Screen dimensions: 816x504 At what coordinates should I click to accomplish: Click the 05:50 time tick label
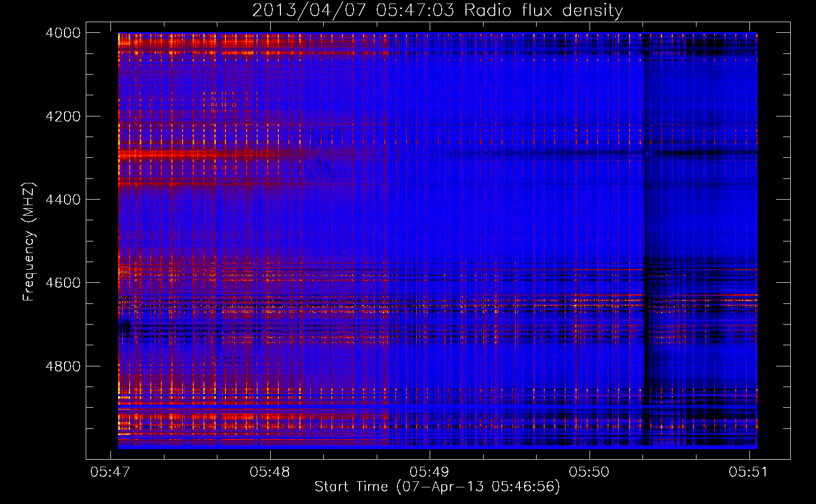(x=589, y=472)
